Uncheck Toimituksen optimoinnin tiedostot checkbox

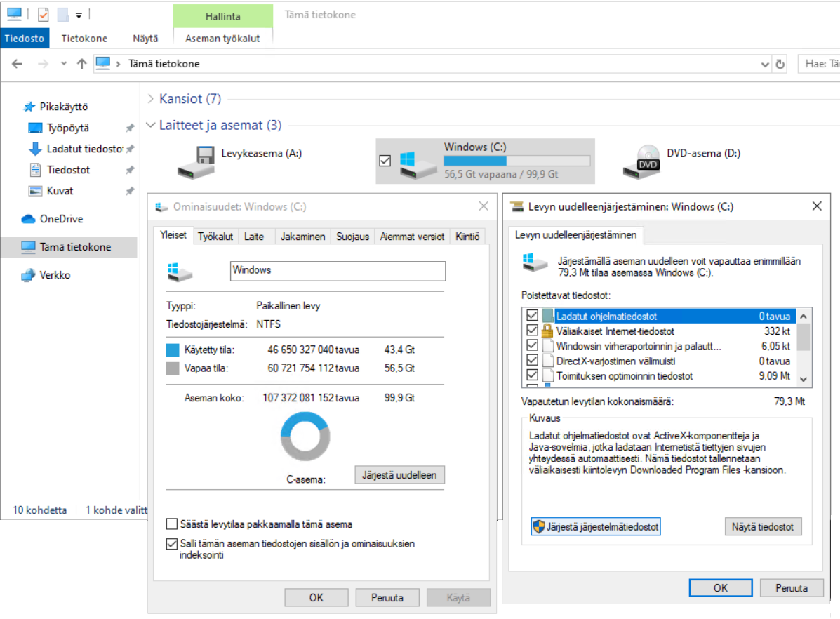tap(532, 375)
